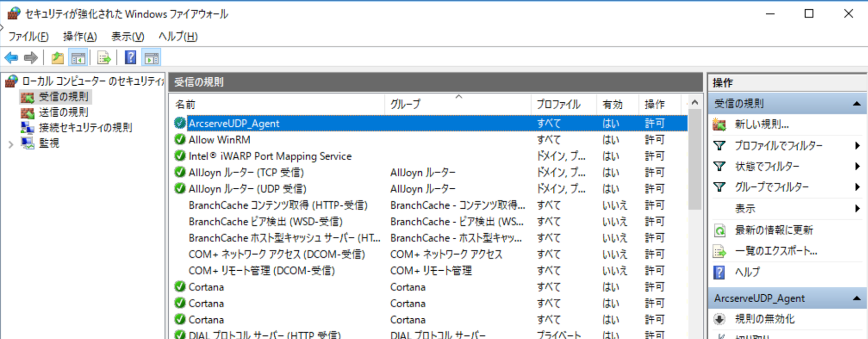Click 規則の無効化 to disable the rule
Image resolution: width=868 pixels, height=339 pixels.
[764, 319]
